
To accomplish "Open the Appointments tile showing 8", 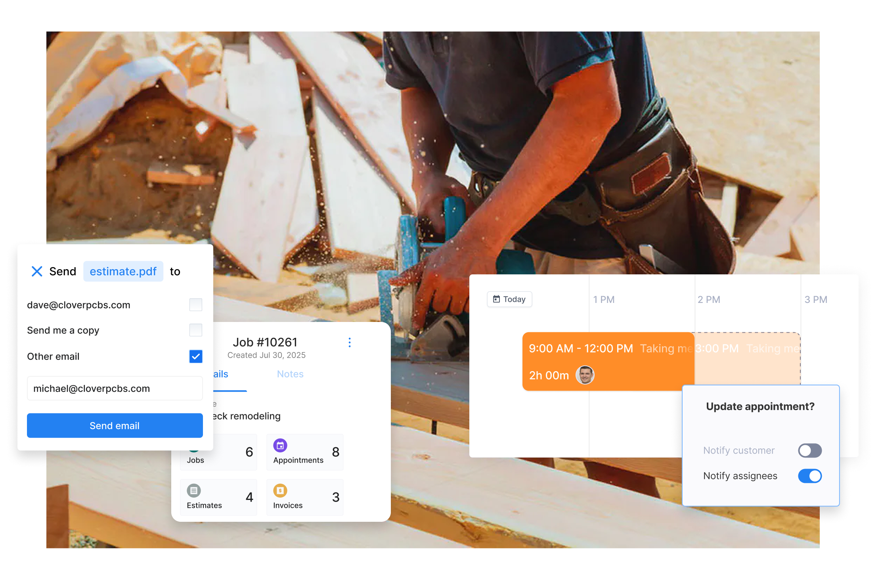I will coord(305,452).
